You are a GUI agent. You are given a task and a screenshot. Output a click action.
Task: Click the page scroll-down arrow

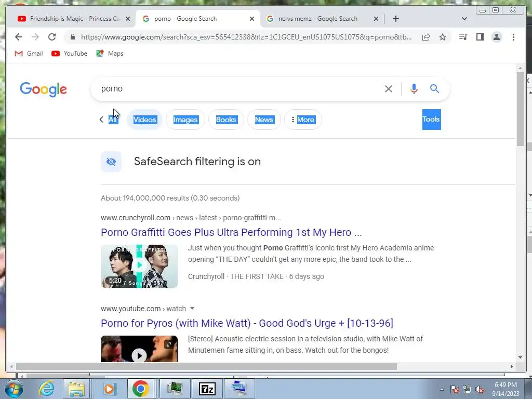521,357
